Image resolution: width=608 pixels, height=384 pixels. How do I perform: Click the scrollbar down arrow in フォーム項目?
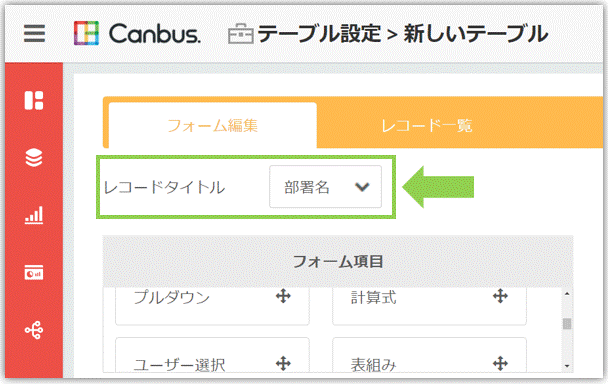click(x=567, y=366)
